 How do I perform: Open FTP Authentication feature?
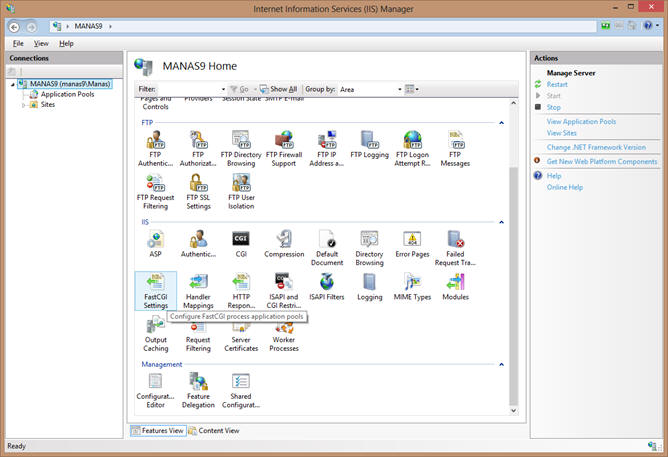coord(155,149)
